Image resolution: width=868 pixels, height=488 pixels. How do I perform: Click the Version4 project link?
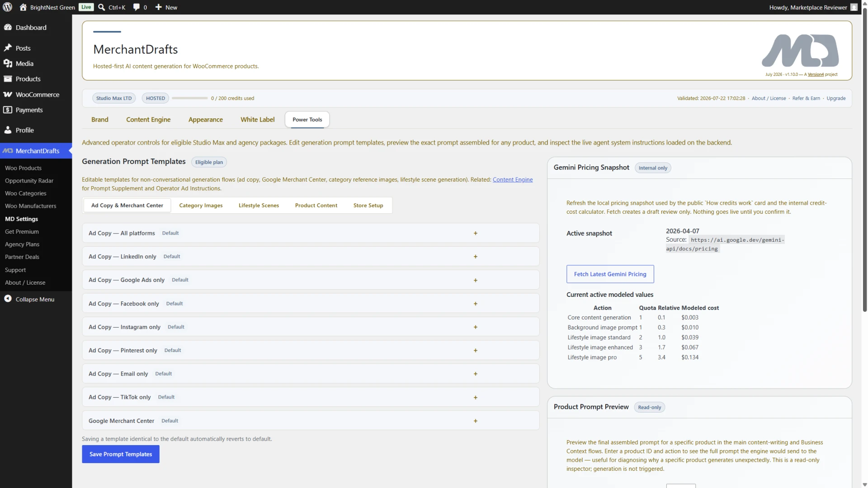click(x=816, y=75)
